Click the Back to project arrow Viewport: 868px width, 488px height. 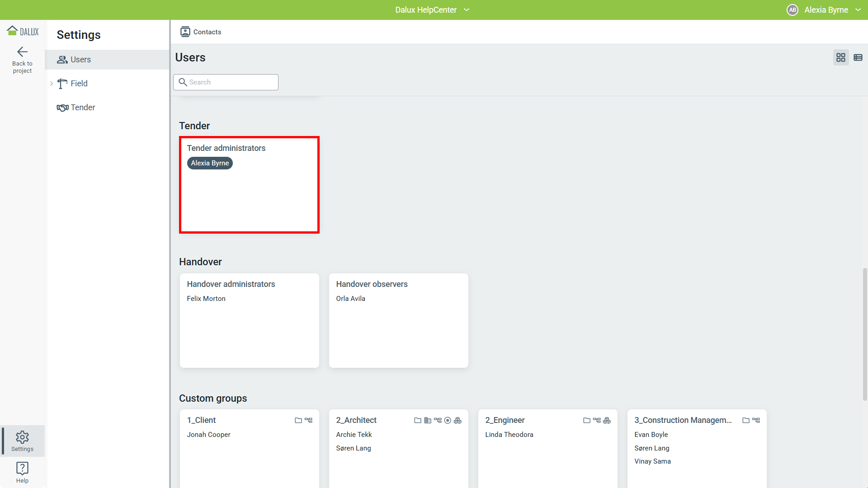[22, 52]
